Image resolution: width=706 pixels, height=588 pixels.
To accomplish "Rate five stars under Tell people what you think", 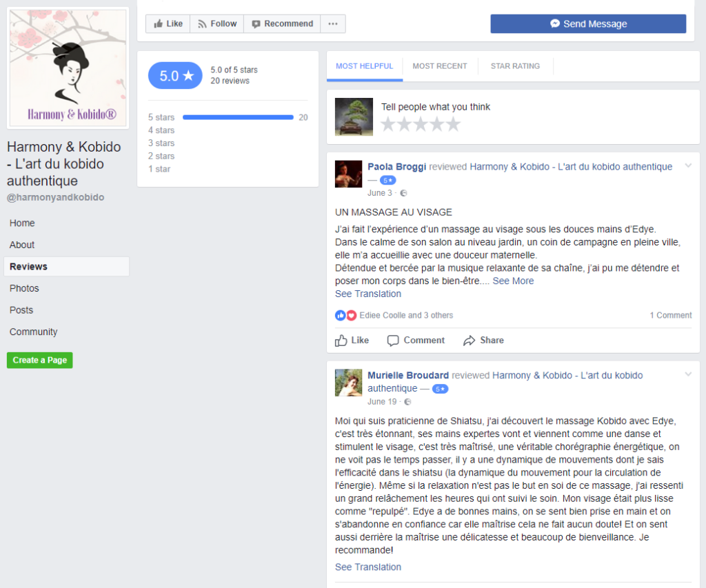I will (x=453, y=124).
